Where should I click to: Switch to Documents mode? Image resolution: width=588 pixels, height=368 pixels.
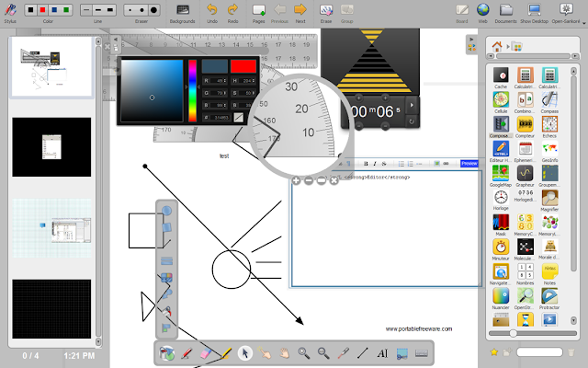pos(506,14)
